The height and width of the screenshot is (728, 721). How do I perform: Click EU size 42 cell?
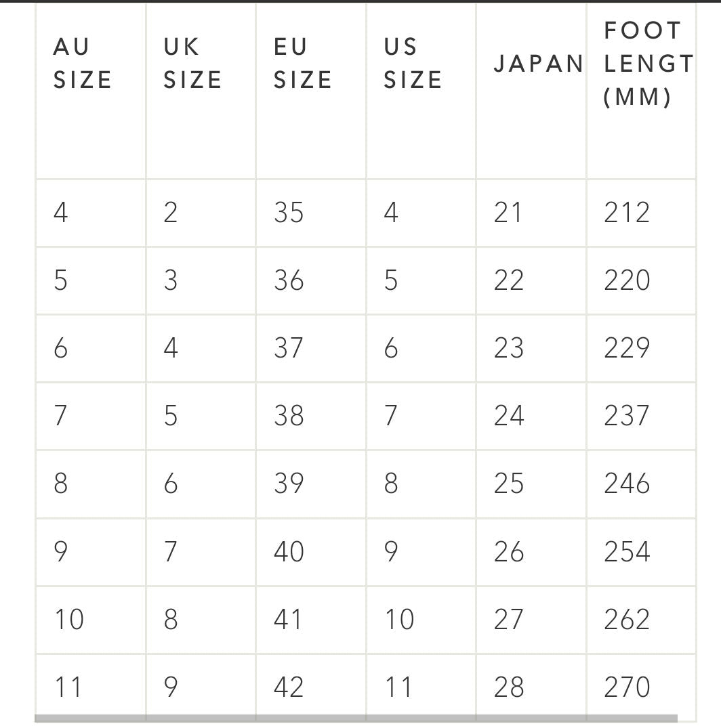coord(289,687)
